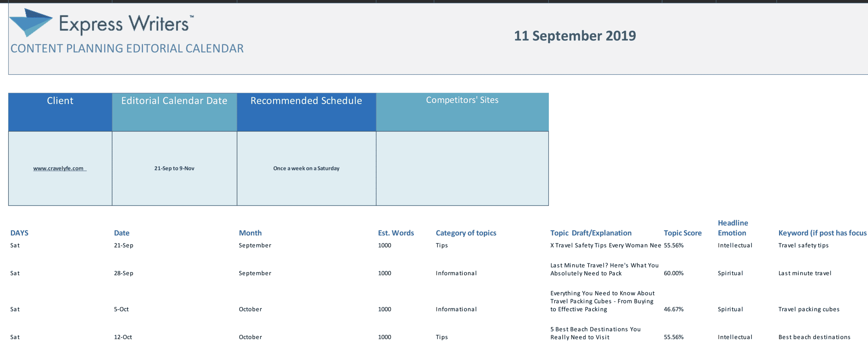Open the www.cravelyfe.com client link

pyautogui.click(x=60, y=168)
